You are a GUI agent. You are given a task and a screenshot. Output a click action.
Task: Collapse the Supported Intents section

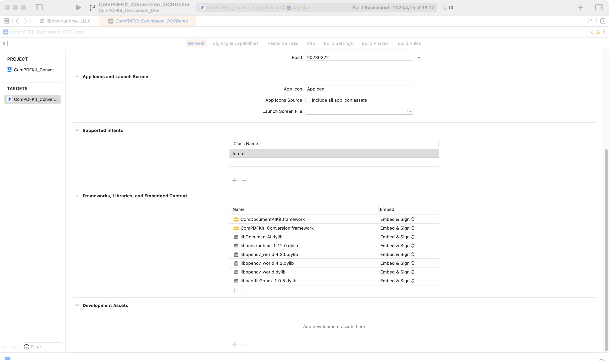(77, 130)
